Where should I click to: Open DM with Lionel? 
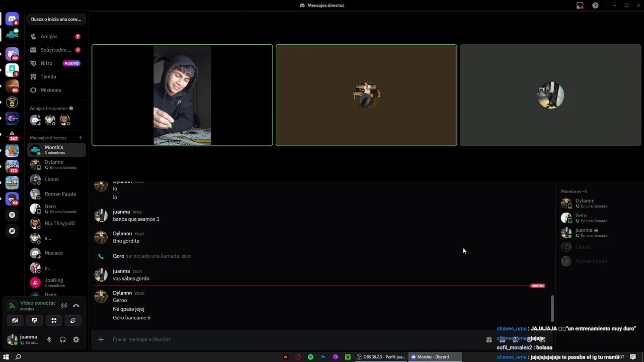[56, 179]
